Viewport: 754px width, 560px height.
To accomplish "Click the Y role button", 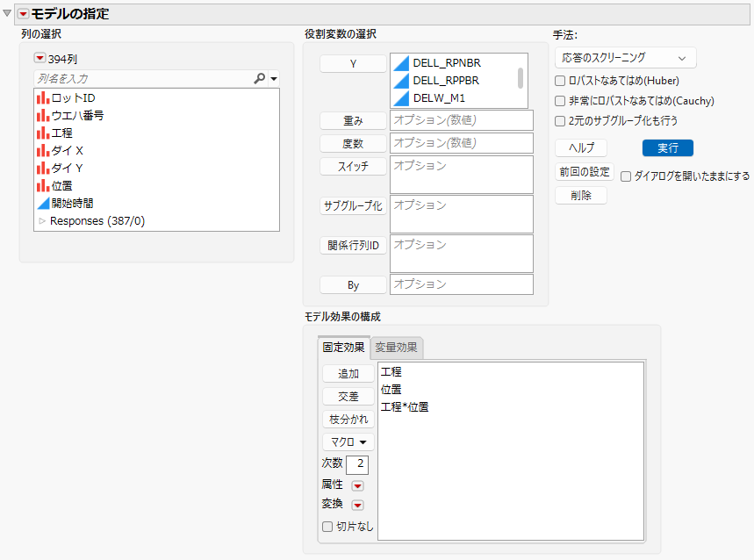I will 353,63.
